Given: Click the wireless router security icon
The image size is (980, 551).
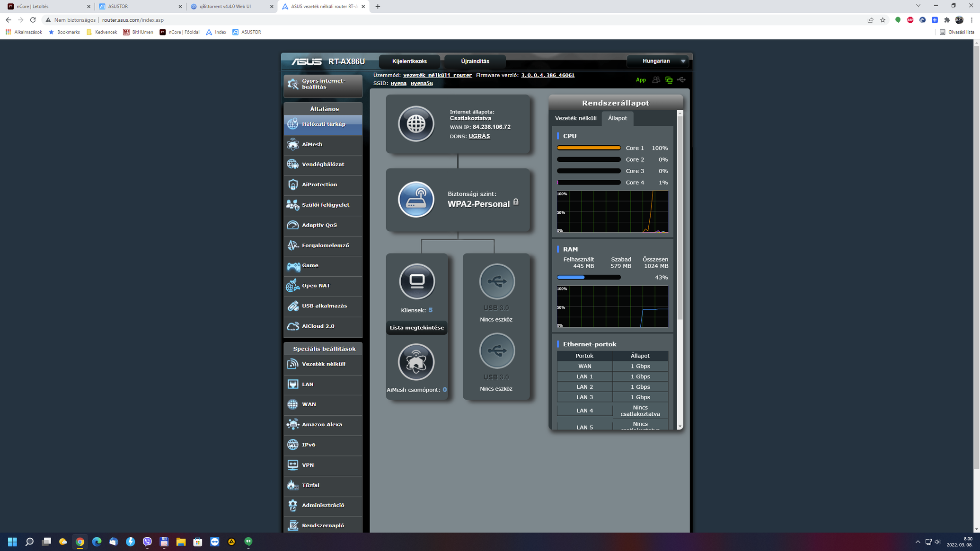Looking at the screenshot, I should [416, 200].
